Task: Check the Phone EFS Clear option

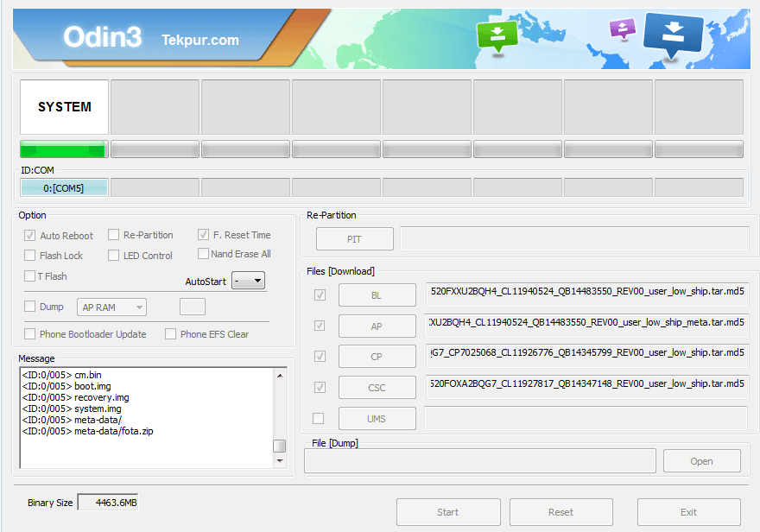Action: click(x=171, y=334)
